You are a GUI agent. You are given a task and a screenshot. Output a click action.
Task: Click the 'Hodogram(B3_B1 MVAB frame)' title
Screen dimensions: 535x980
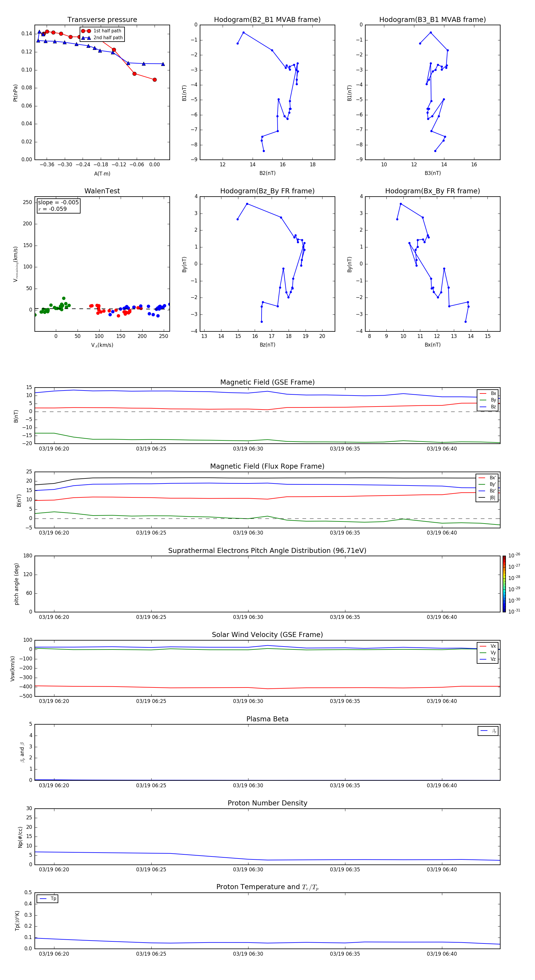[432, 19]
